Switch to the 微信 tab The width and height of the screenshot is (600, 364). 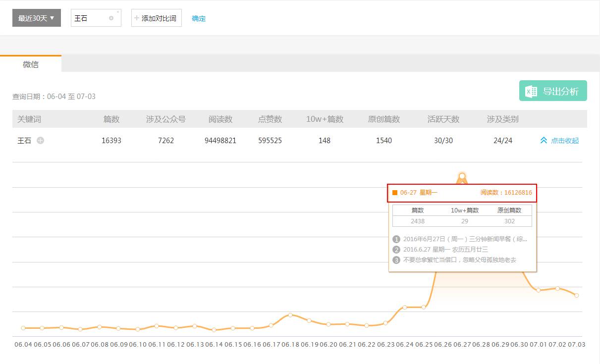[31, 64]
